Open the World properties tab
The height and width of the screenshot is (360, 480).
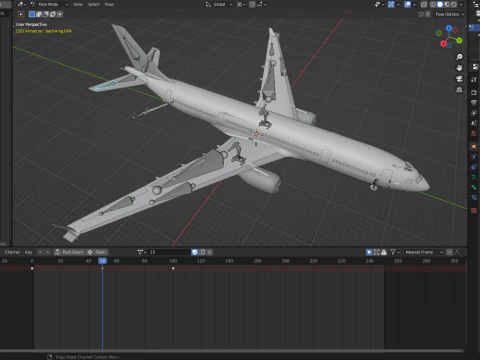474,134
